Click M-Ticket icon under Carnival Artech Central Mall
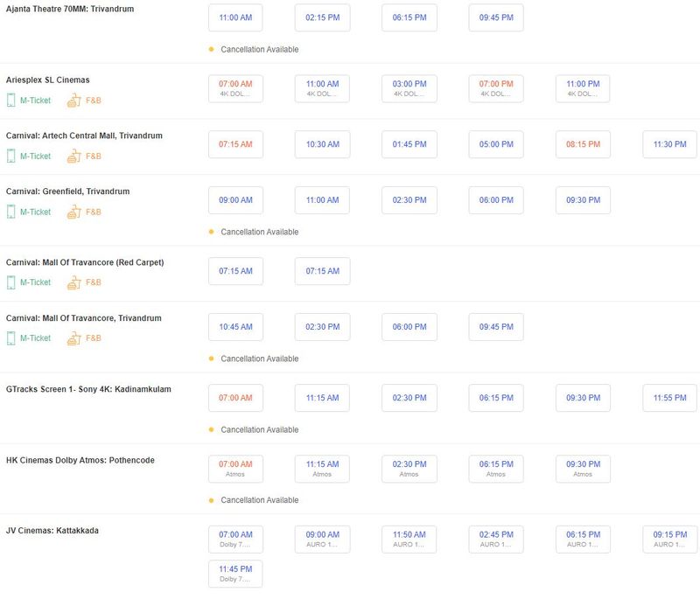The height and width of the screenshot is (599, 700). click(x=11, y=156)
